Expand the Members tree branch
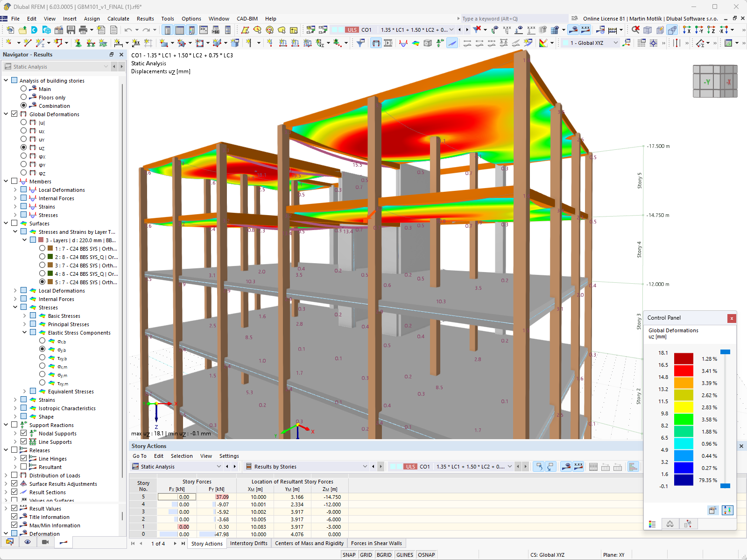The image size is (747, 560). coord(6,181)
